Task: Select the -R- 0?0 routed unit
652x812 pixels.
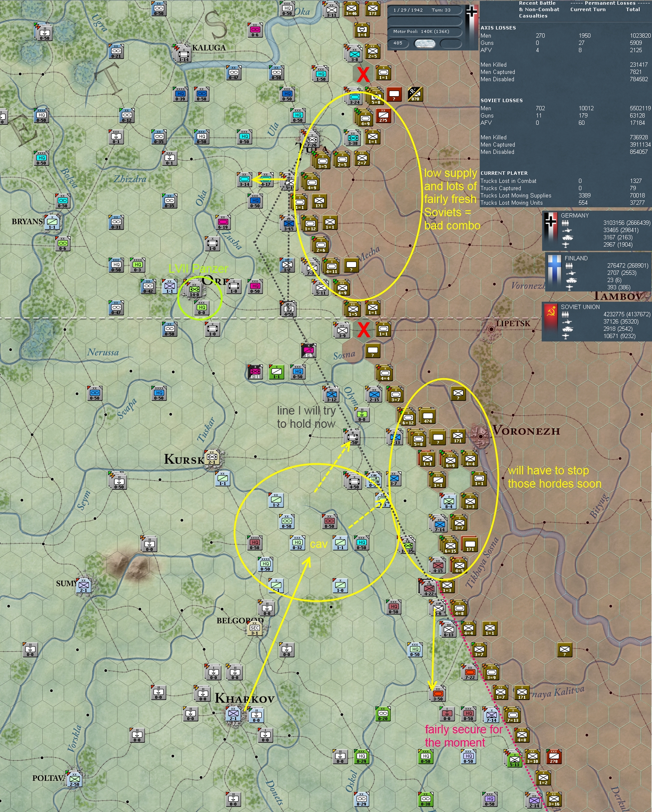Action: pyautogui.click(x=415, y=94)
